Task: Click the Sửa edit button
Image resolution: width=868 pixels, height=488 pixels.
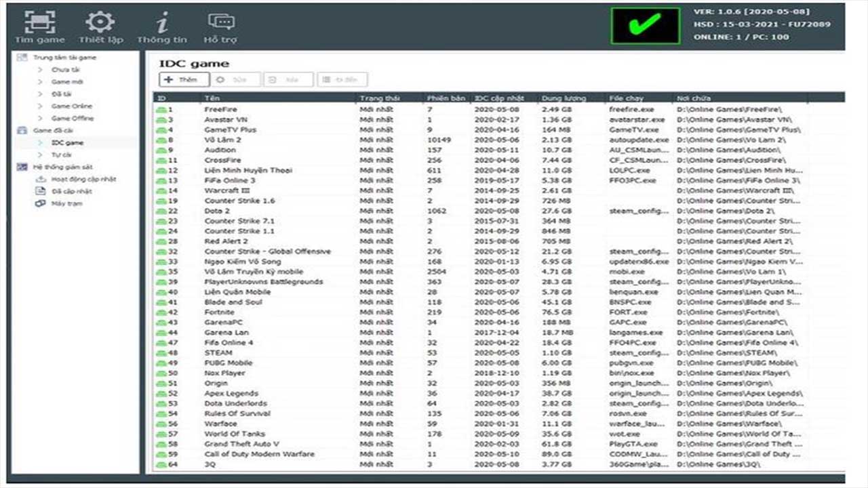Action: click(236, 80)
